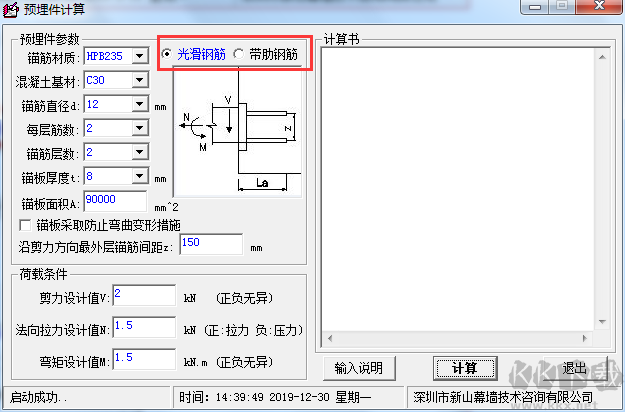
Task: Click the 荷载条件 group label
Action: pyautogui.click(x=44, y=274)
